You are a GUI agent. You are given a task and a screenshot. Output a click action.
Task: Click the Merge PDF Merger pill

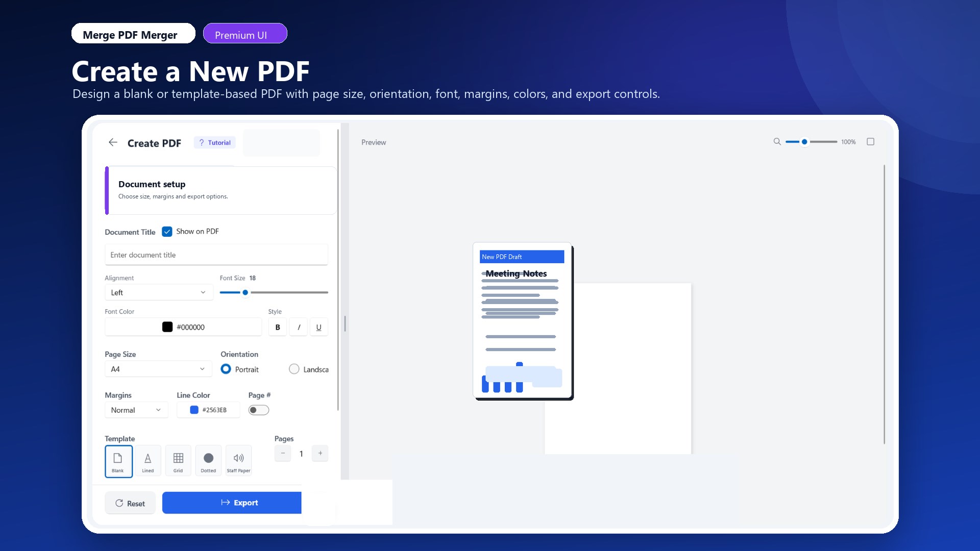133,33
